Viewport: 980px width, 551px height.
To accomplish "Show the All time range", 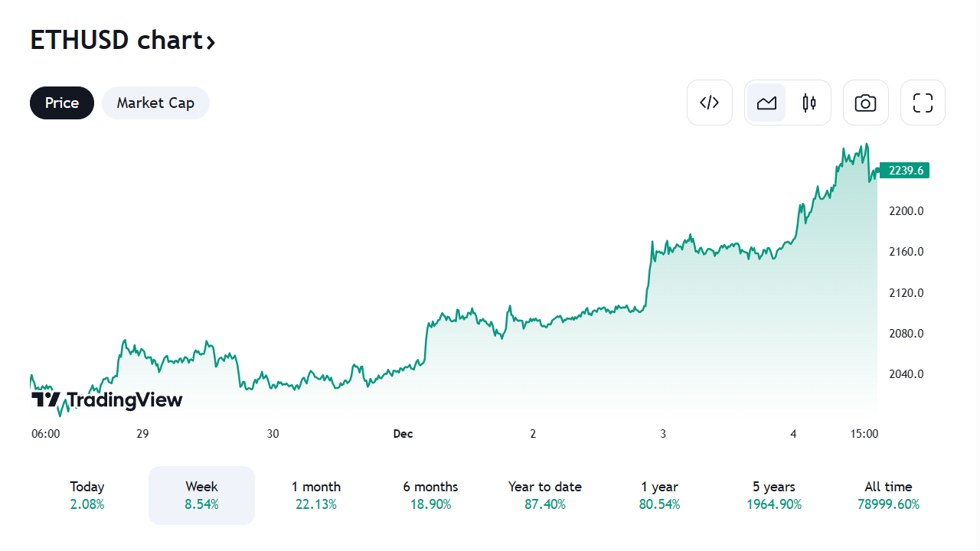I will (x=888, y=495).
